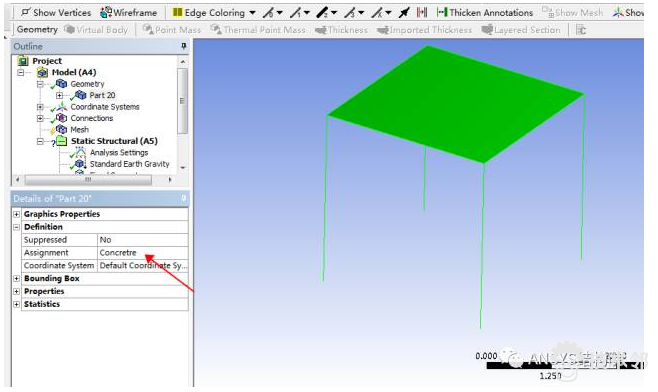This screenshot has width=658, height=392.
Task: Select Connections in the Outline tree
Action: (x=91, y=118)
